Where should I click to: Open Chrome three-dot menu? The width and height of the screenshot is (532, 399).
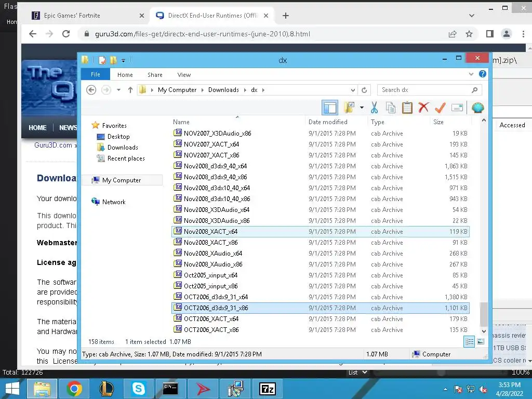point(523,34)
